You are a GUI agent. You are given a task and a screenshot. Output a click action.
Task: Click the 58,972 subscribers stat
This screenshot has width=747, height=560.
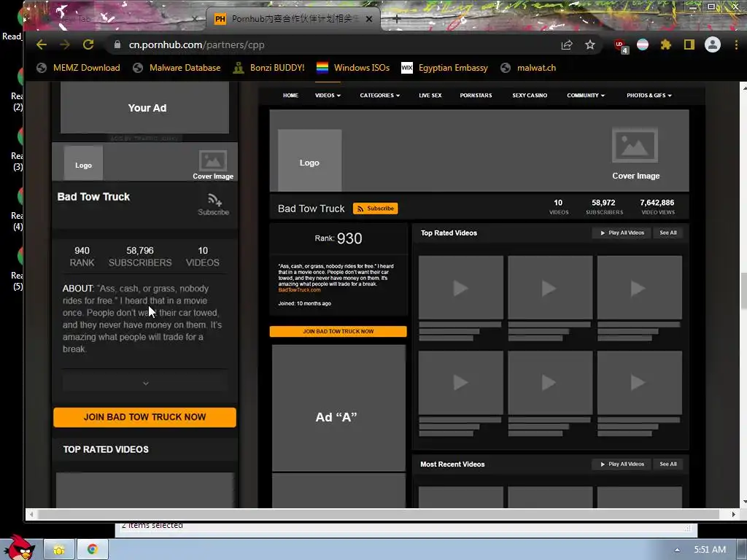point(604,207)
